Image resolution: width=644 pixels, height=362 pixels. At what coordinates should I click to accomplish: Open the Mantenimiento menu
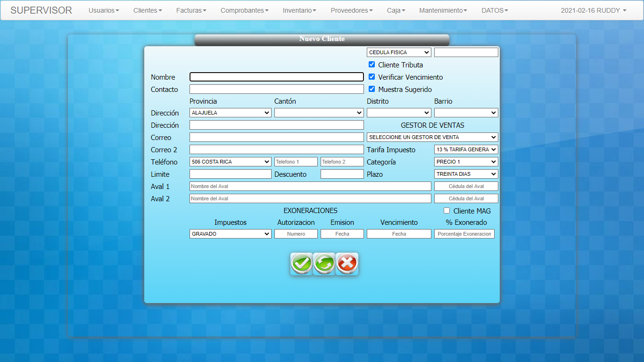[443, 10]
